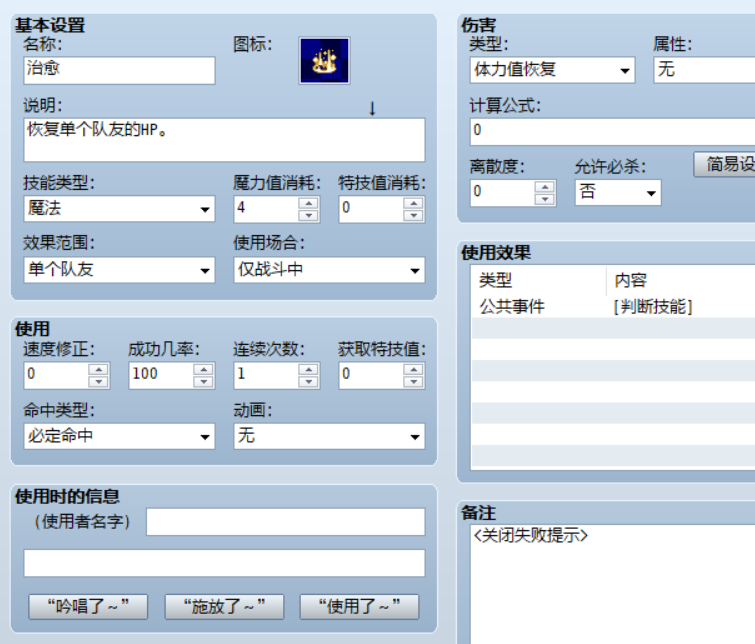Click the first 使用时的信息 message field
The width and height of the screenshot is (755, 644).
point(286,522)
